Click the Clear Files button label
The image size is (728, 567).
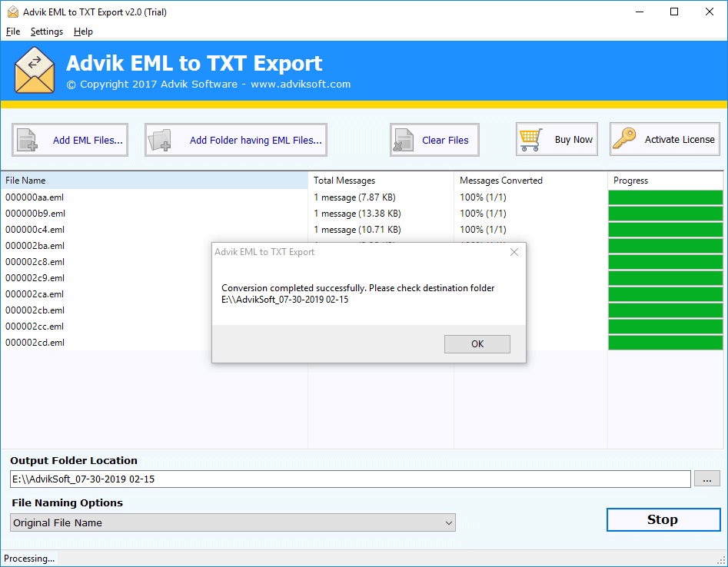445,140
